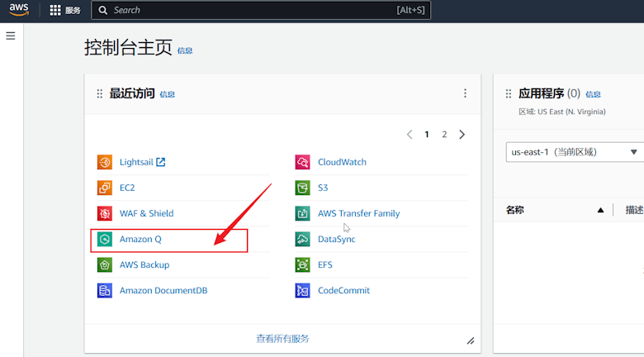Click the CodeCommit service icon

303,290
